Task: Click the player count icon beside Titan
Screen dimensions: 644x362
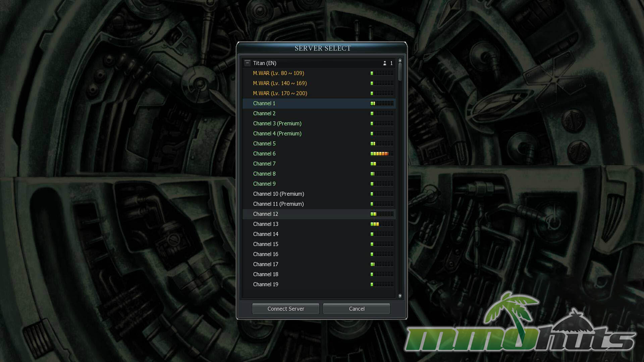Action: pos(385,63)
